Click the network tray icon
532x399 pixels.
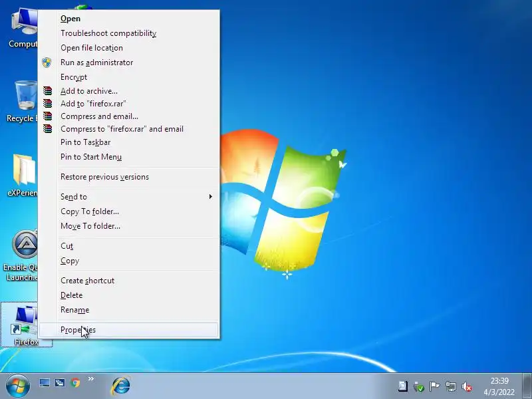click(x=451, y=386)
